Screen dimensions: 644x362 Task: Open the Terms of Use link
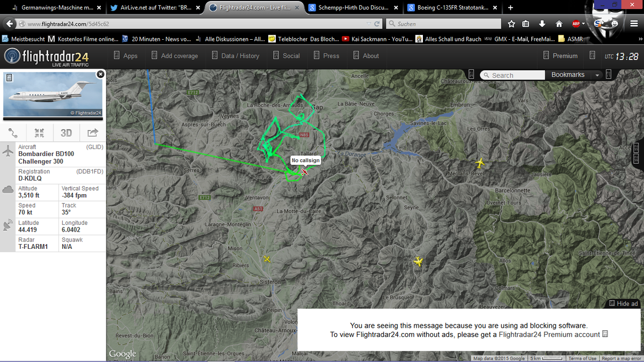coord(582,358)
